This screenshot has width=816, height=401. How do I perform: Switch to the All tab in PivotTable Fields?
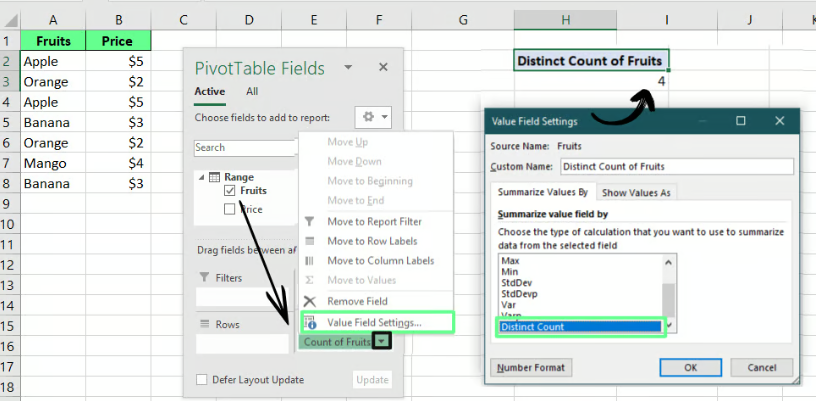(252, 91)
